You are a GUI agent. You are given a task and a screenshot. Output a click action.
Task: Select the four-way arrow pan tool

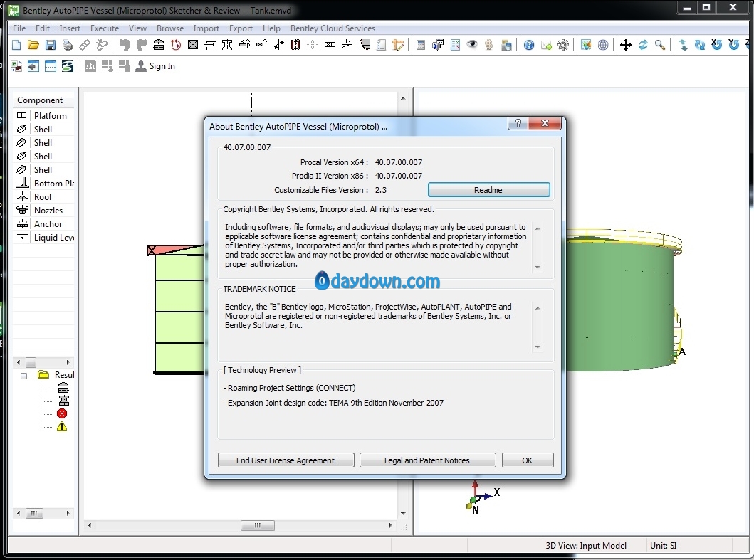[626, 46]
